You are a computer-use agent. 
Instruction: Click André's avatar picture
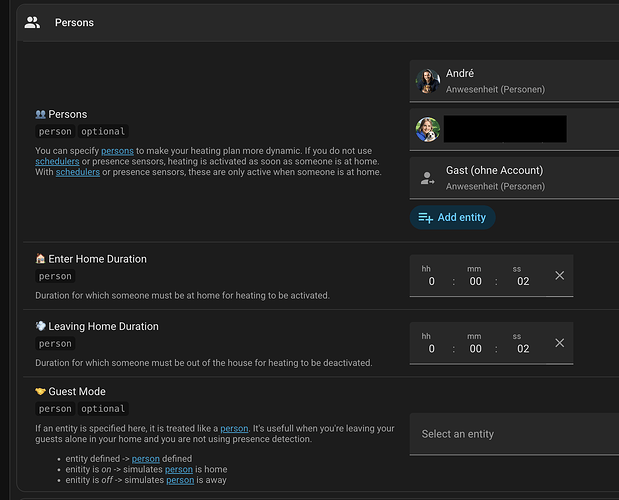click(428, 81)
